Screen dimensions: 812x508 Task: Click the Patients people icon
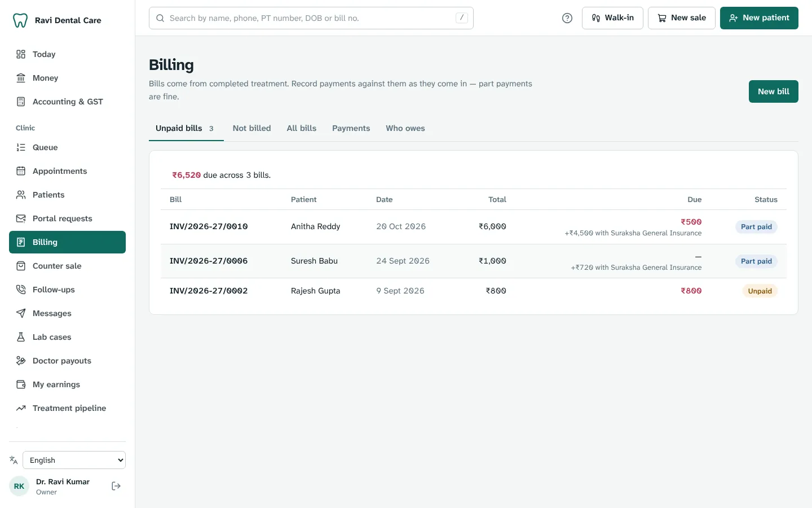pos(21,195)
